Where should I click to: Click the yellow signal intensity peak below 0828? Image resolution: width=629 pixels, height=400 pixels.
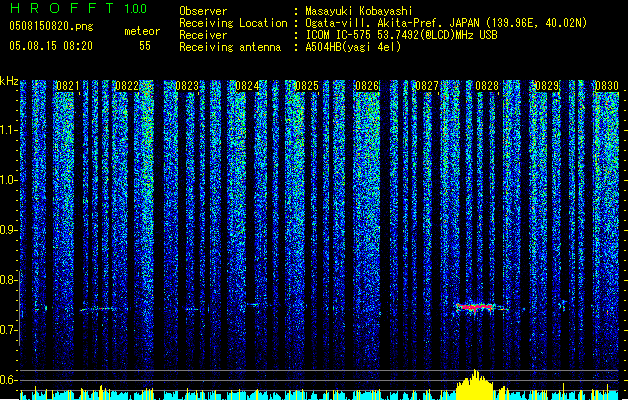coord(475,385)
